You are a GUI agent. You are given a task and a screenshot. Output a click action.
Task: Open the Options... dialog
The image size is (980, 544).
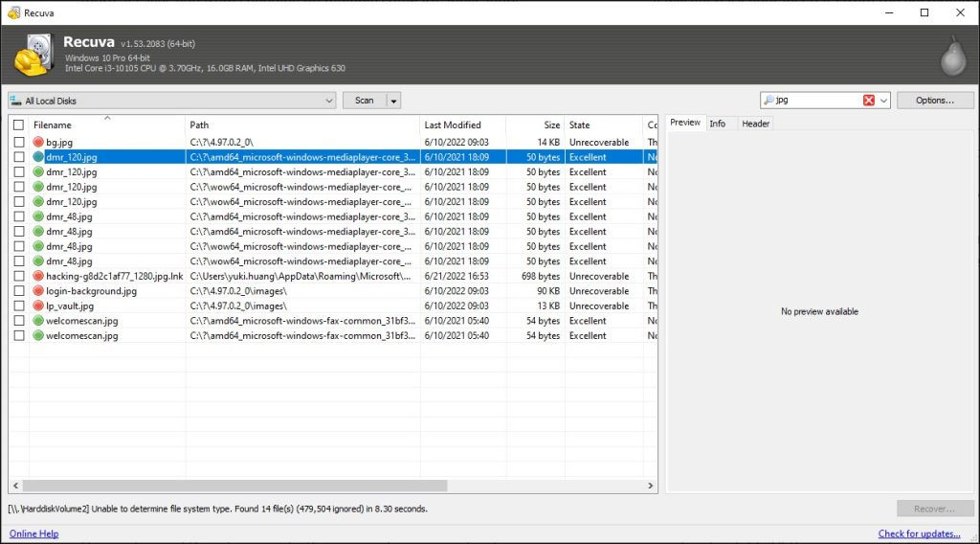935,100
